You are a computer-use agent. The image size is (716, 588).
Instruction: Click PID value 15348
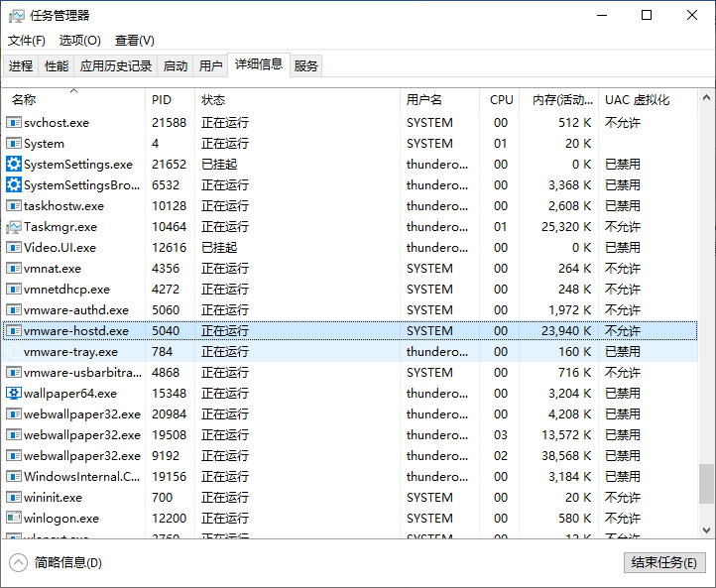click(169, 393)
